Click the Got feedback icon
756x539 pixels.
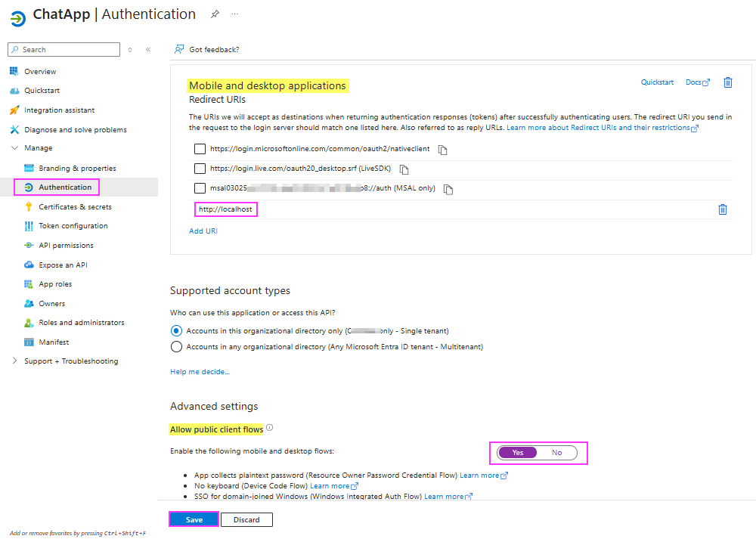pos(178,49)
